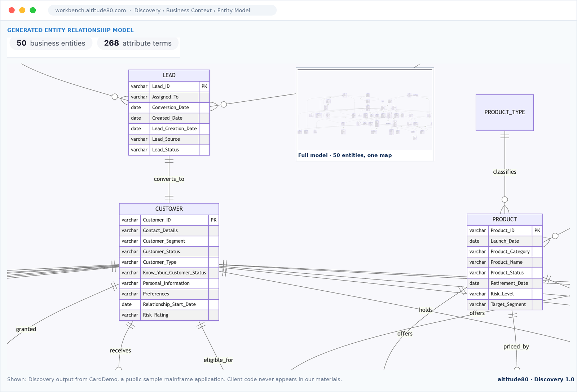This screenshot has width=577, height=392.
Task: Click the holds relationship label
Action: coord(426,310)
